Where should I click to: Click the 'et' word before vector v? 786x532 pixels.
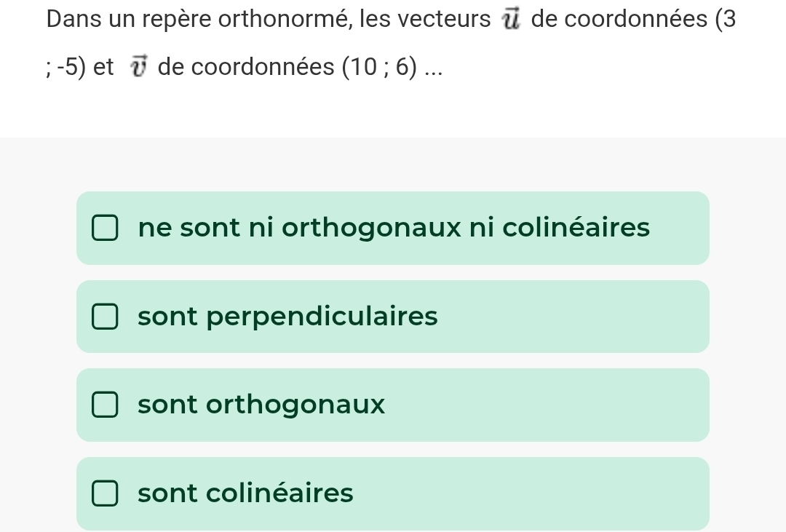point(104,68)
